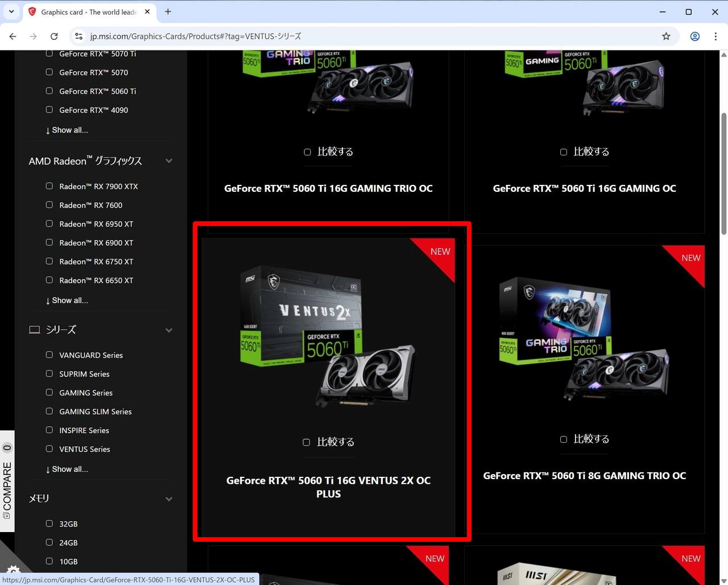Show all Radeon filters under RX 6650 XT
Image resolution: width=728 pixels, height=585 pixels.
coord(67,300)
